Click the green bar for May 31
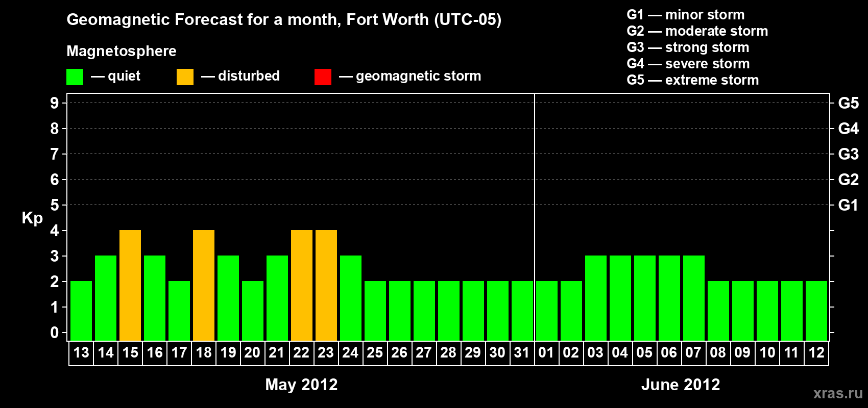Screen dimensions: 868x408 click(x=522, y=311)
